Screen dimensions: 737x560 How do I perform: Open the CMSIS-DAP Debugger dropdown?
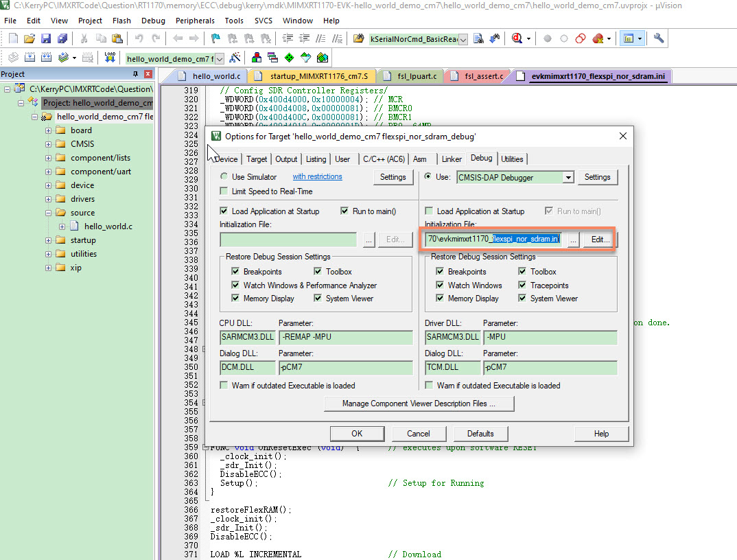[568, 177]
